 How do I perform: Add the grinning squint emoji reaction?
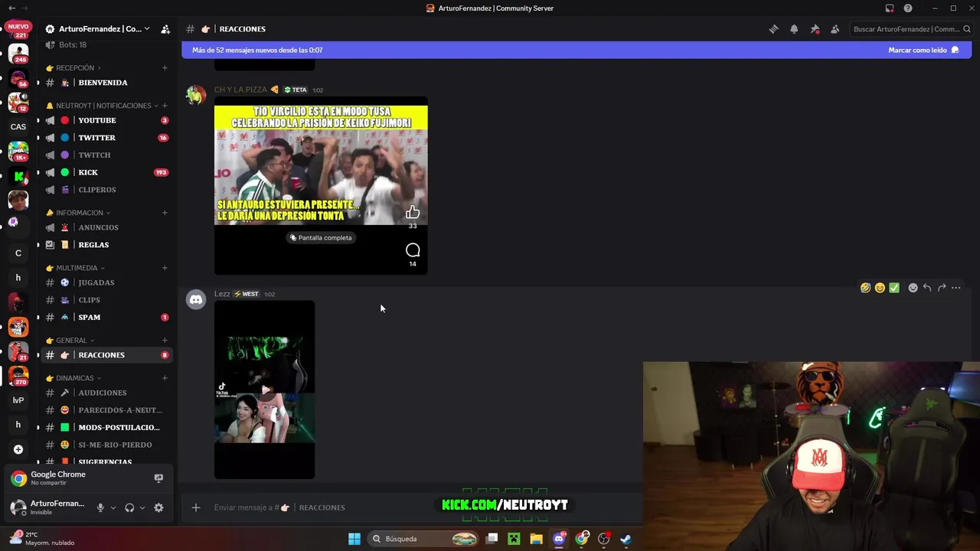(x=880, y=288)
